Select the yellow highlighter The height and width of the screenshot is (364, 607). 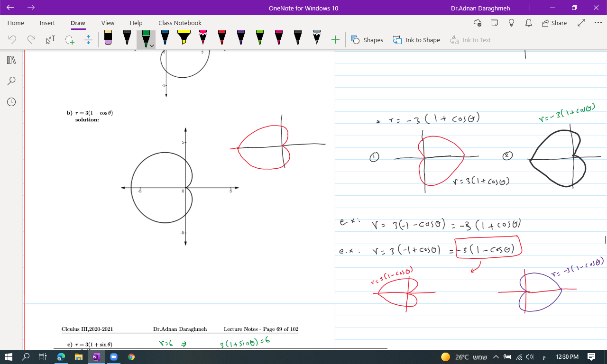point(184,39)
